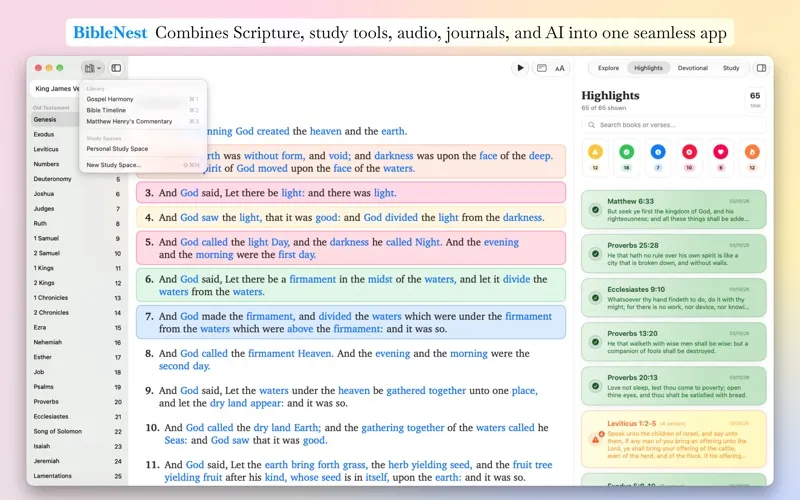Viewport: 800px width, 500px height.
Task: Open the text size AA control
Action: click(x=560, y=68)
